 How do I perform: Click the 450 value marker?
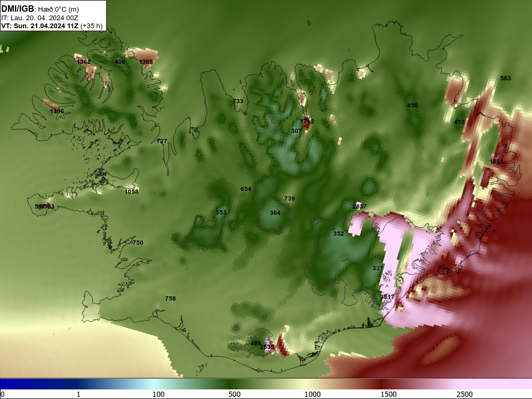point(412,105)
